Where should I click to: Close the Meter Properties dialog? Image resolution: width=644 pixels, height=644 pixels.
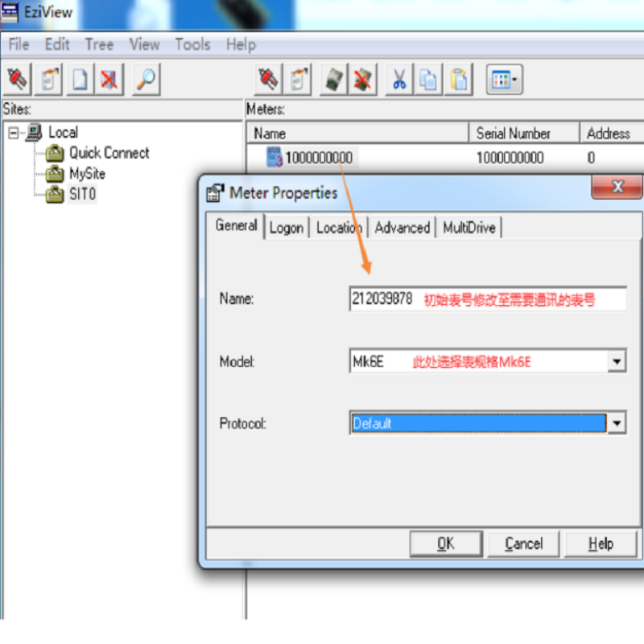[x=617, y=188]
